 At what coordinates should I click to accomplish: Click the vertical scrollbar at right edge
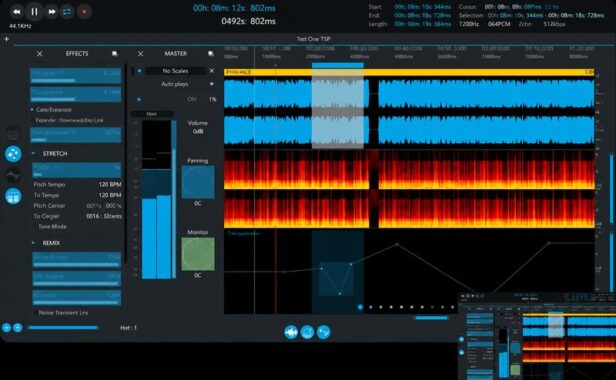[x=612, y=189]
